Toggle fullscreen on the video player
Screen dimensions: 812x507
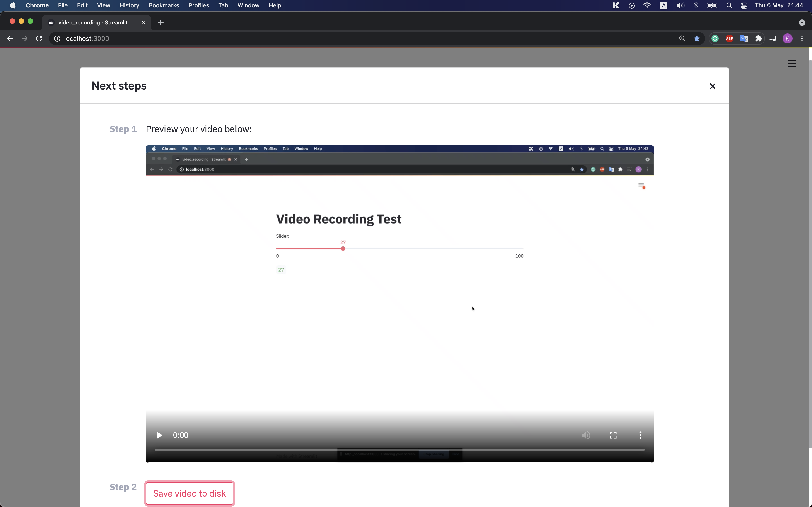613,435
